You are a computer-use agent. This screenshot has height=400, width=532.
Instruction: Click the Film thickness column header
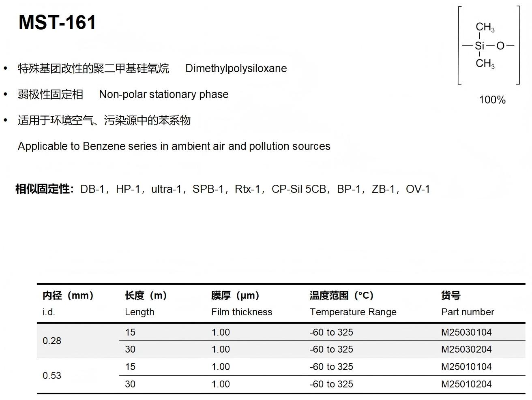[x=242, y=312]
